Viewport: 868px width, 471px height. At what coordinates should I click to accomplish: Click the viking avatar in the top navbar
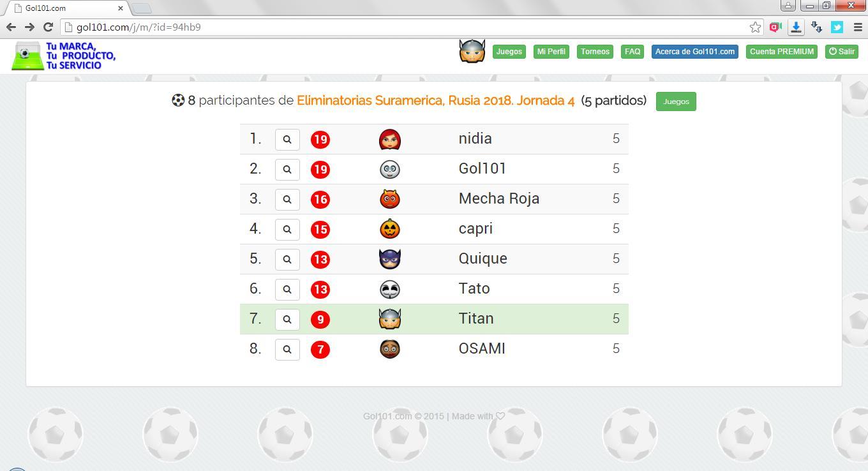tap(472, 51)
